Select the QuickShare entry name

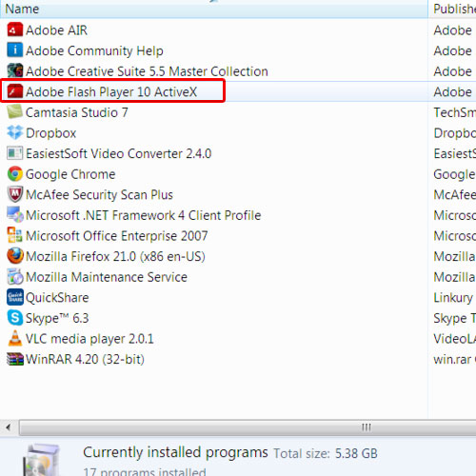[x=57, y=298]
